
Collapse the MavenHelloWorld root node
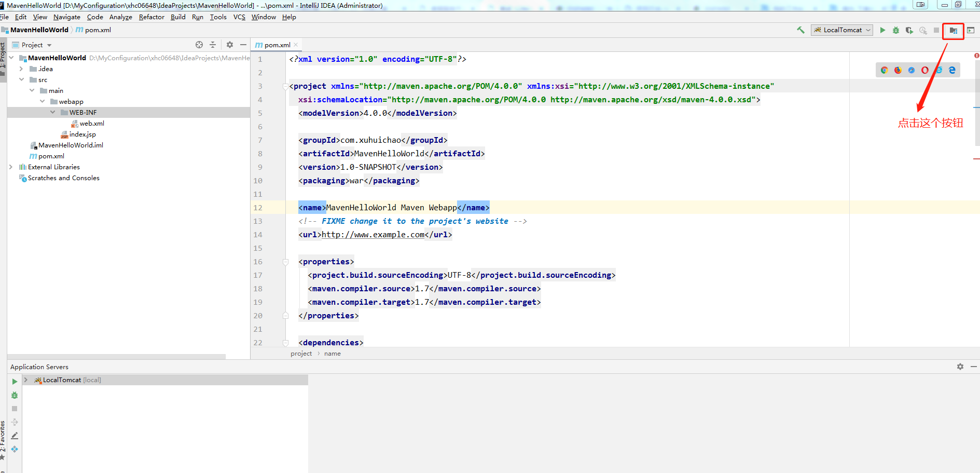click(x=11, y=58)
